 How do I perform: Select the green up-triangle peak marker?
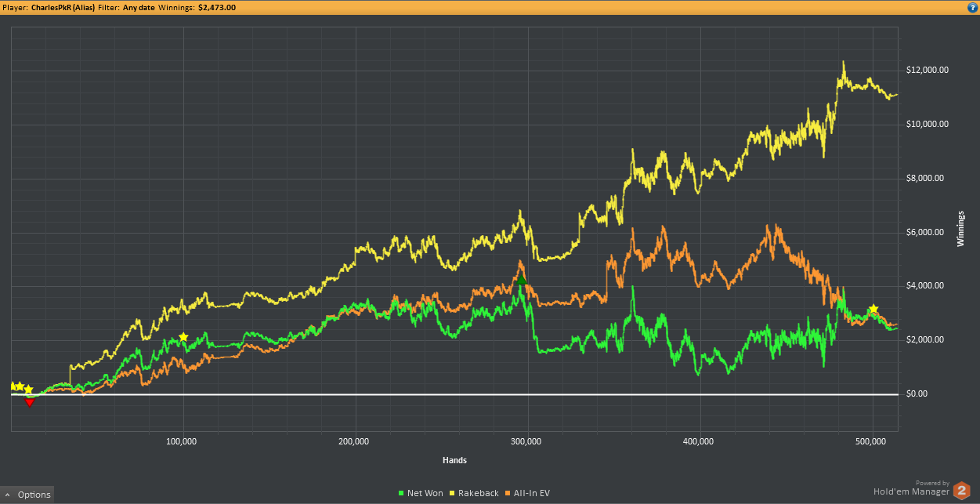(x=521, y=279)
